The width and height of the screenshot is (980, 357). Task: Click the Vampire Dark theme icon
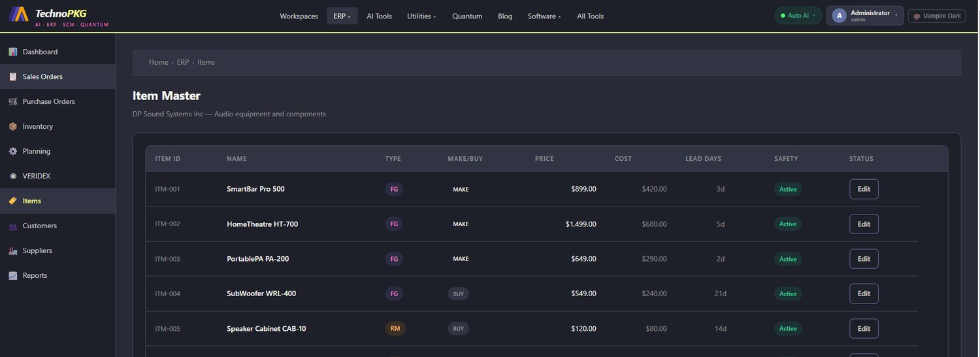917,16
